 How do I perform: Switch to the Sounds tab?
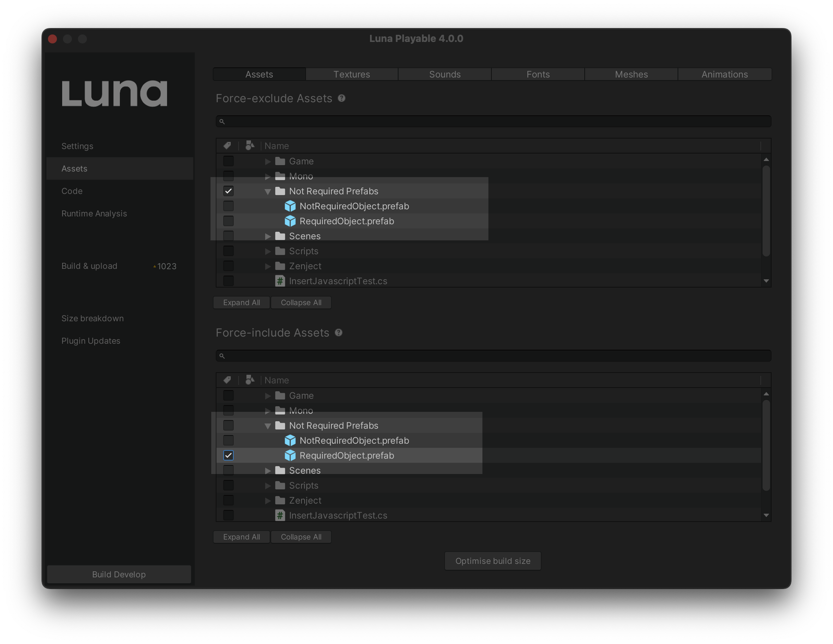pyautogui.click(x=445, y=74)
